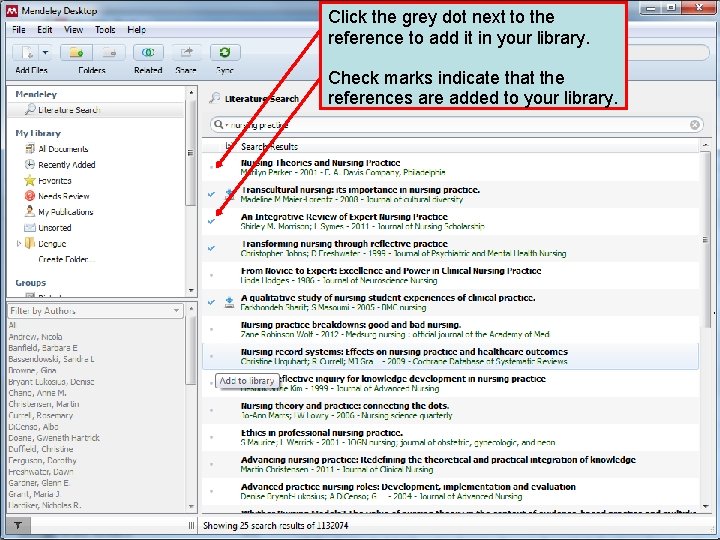Open My Publications in the sidebar
The width and height of the screenshot is (720, 540).
pos(66,212)
